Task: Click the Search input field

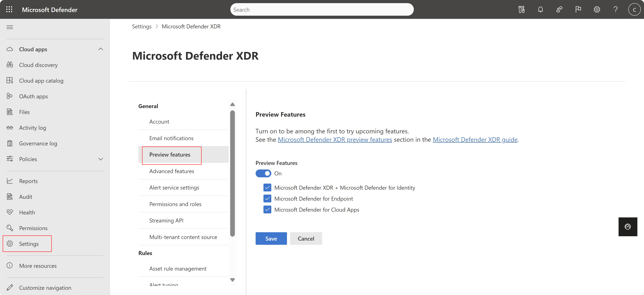Action: 322,9
